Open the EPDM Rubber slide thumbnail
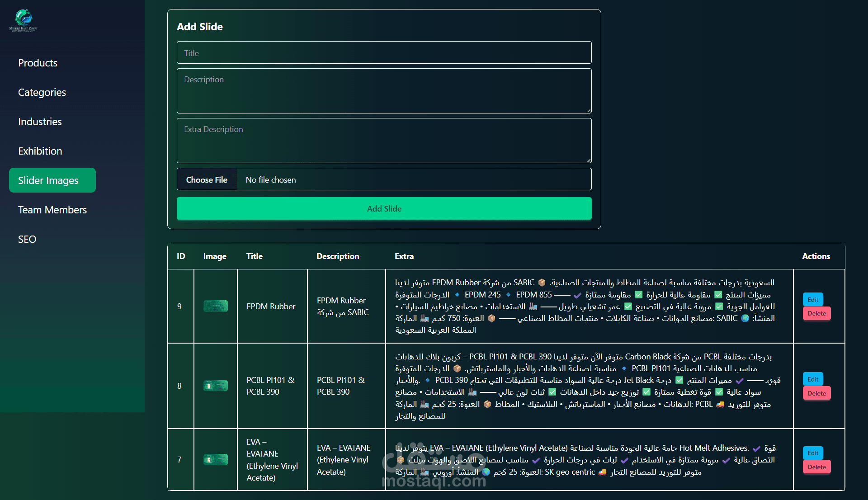Viewport: 868px width, 500px height. pos(216,306)
